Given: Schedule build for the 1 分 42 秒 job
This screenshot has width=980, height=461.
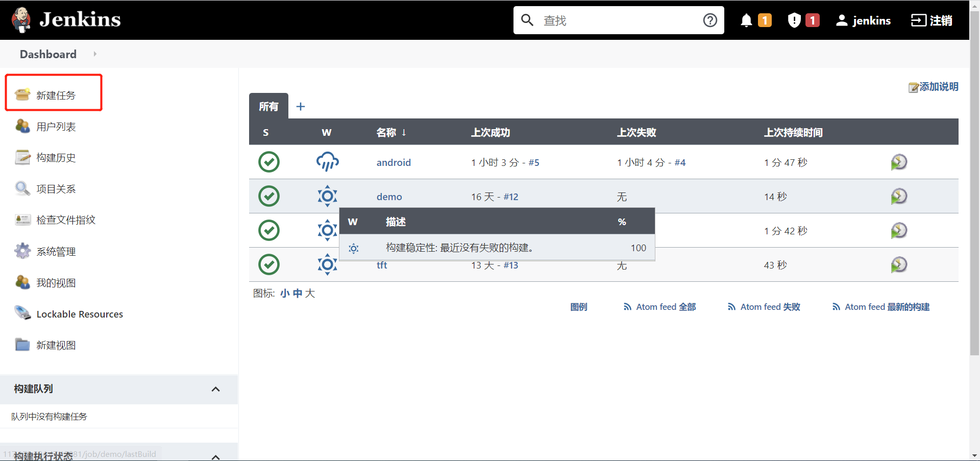Looking at the screenshot, I should (x=899, y=231).
